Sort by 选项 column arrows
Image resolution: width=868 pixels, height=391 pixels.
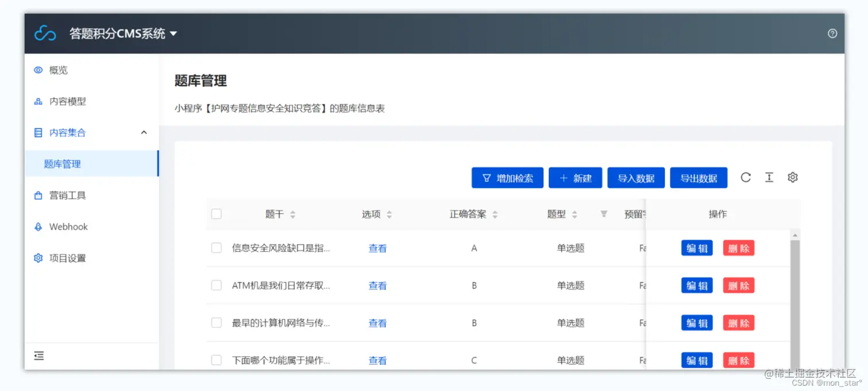[389, 214]
